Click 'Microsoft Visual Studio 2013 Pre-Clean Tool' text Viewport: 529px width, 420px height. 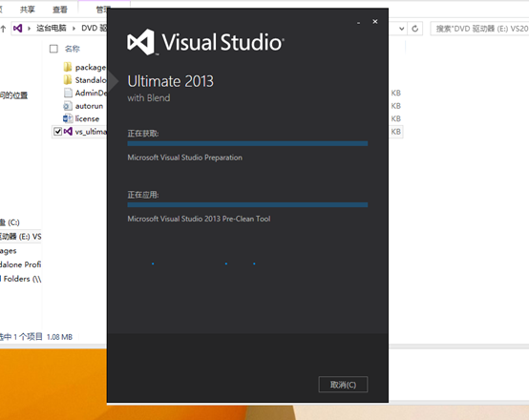[x=199, y=219]
